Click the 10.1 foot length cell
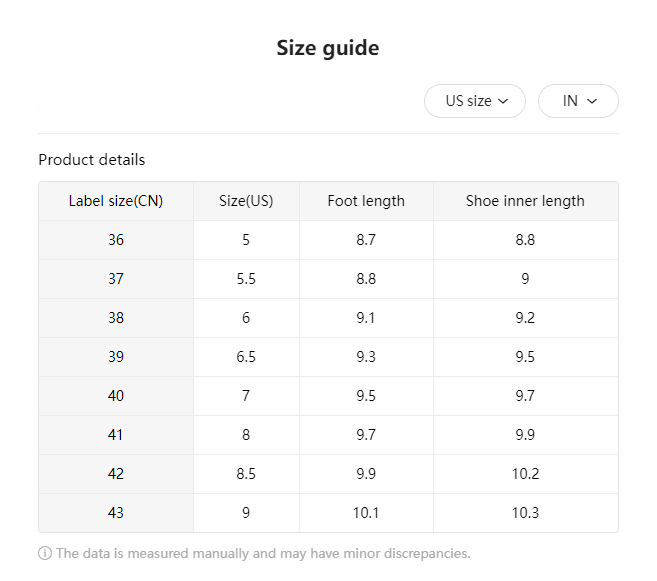 pos(366,513)
